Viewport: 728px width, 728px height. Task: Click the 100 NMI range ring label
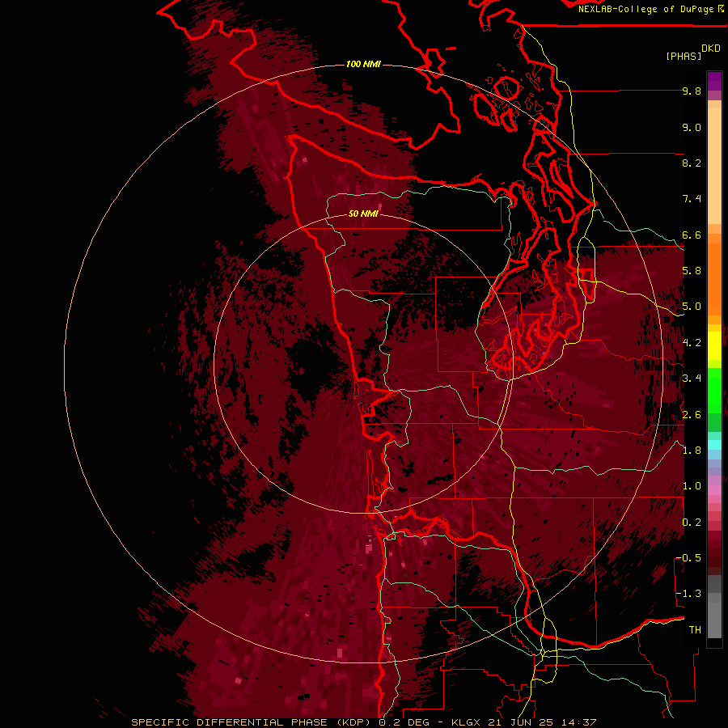(x=363, y=64)
